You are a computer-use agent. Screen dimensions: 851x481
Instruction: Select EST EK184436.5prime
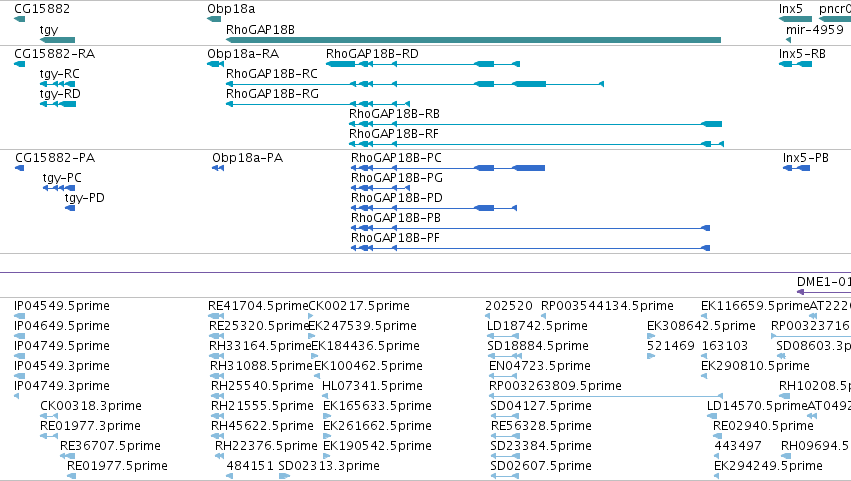(x=365, y=346)
